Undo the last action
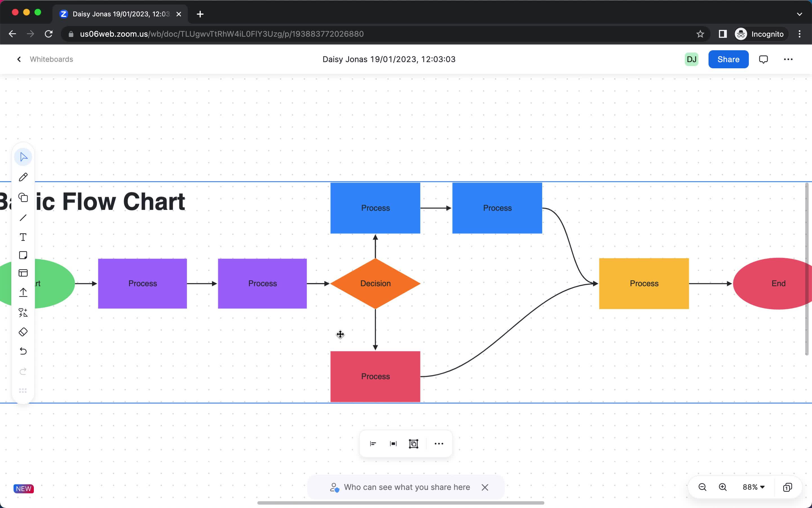This screenshot has height=508, width=812. 23,351
